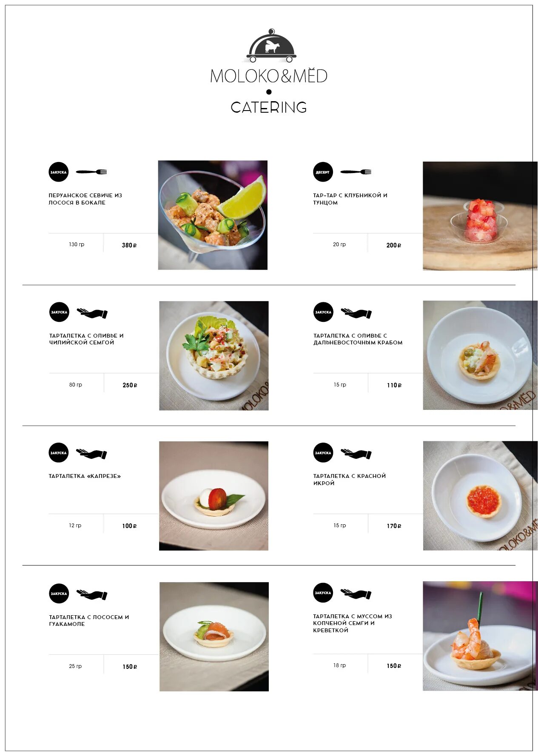Open the Peruvian salmon ceviche photo
The width and height of the screenshot is (538, 756).
[x=213, y=215]
